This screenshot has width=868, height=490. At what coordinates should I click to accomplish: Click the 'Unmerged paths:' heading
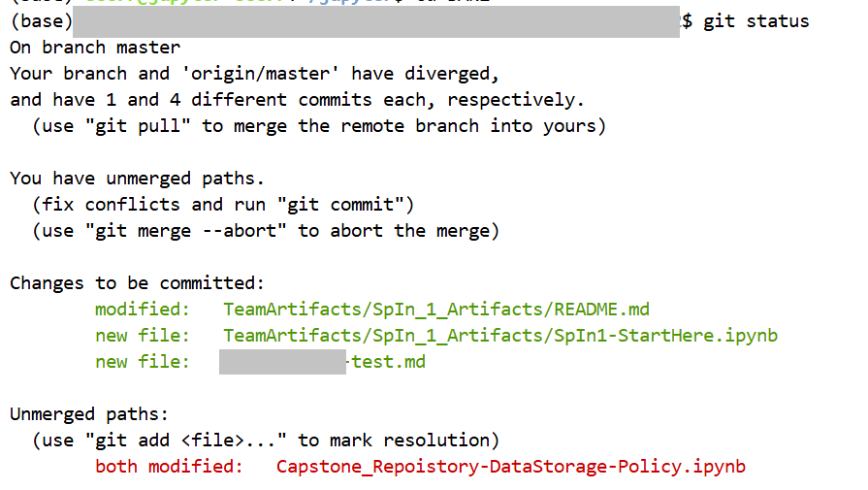(89, 414)
